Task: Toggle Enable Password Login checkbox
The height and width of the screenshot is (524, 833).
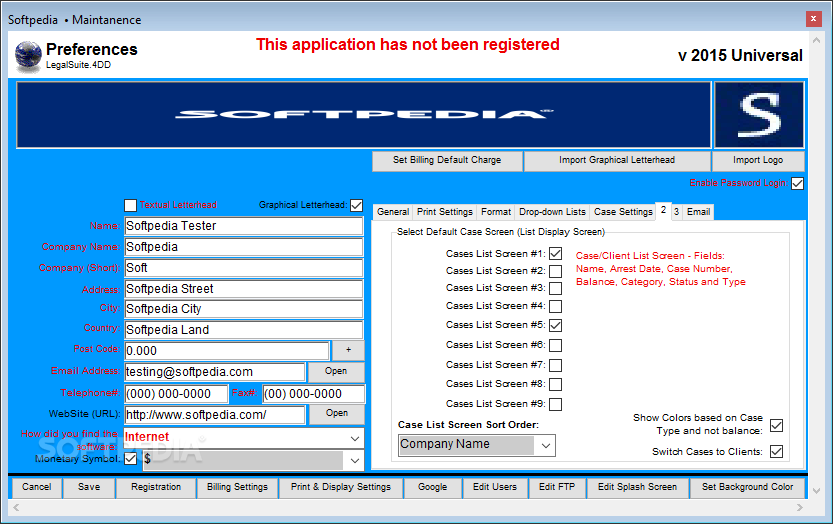Action: click(797, 183)
